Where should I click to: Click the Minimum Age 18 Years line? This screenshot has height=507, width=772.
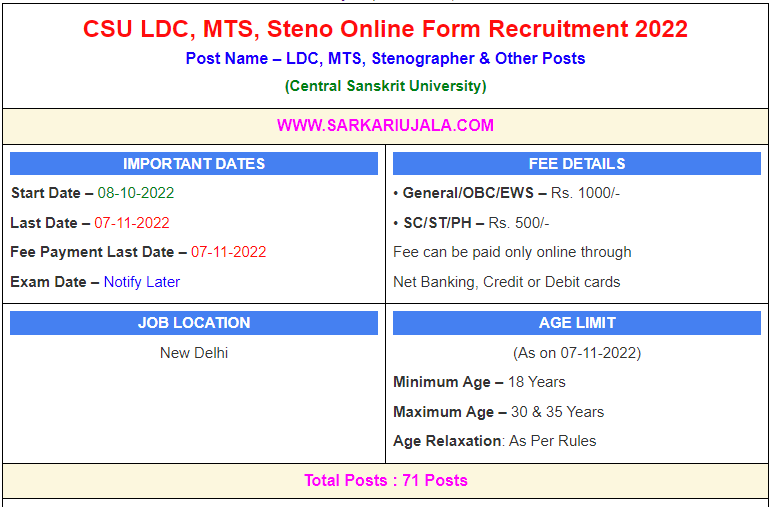[x=479, y=382]
